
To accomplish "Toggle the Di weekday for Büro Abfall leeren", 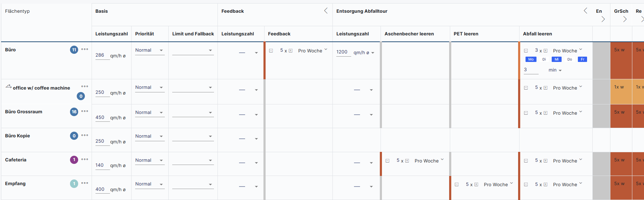I will point(544,59).
